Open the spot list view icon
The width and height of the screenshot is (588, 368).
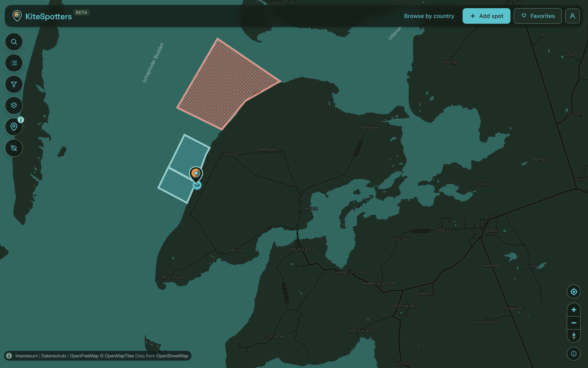point(14,63)
